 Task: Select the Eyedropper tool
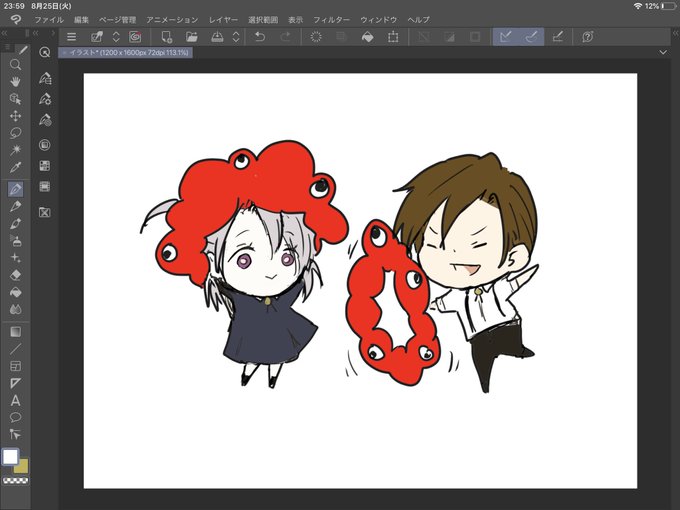(x=16, y=167)
